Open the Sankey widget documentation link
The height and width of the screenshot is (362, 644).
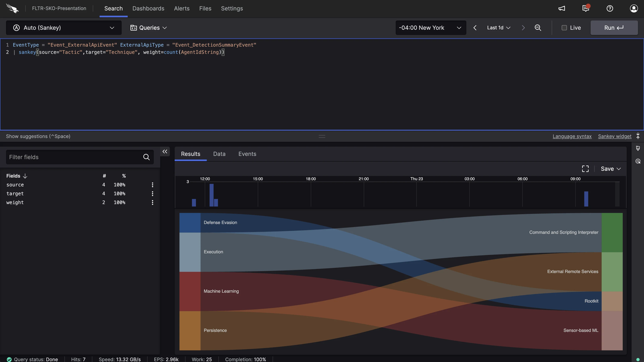coord(614,136)
